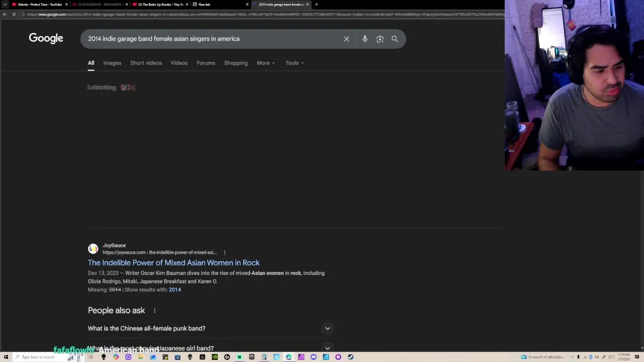Expand the More search filters dropdown
644x362 pixels.
tap(266, 63)
